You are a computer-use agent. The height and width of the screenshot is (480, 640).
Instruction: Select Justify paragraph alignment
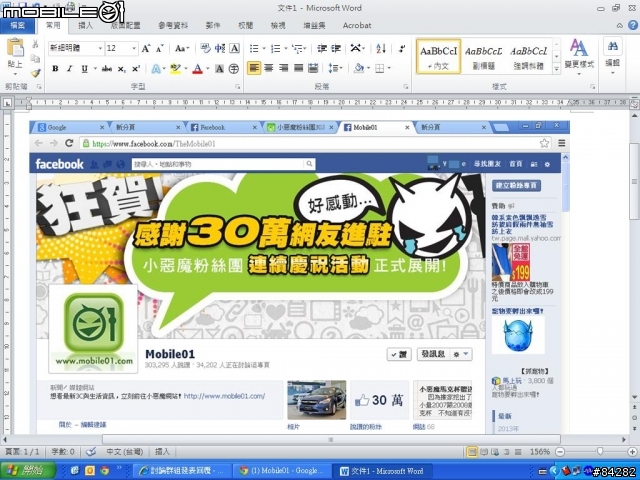298,68
